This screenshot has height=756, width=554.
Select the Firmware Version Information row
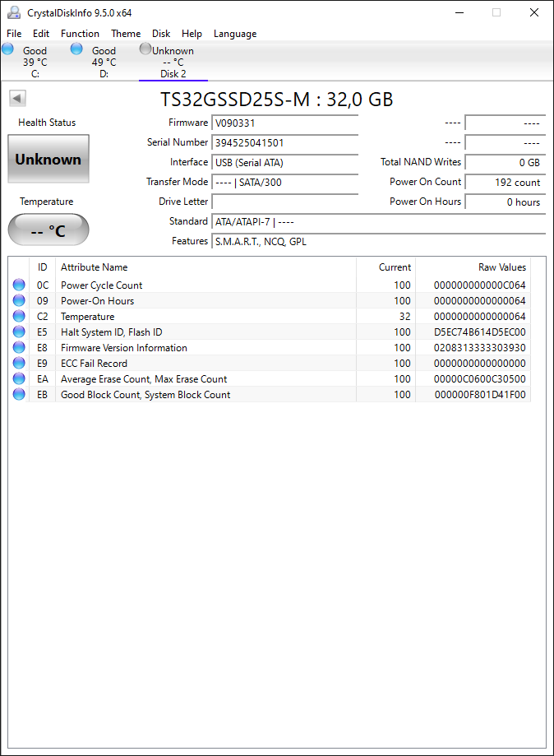coord(270,348)
